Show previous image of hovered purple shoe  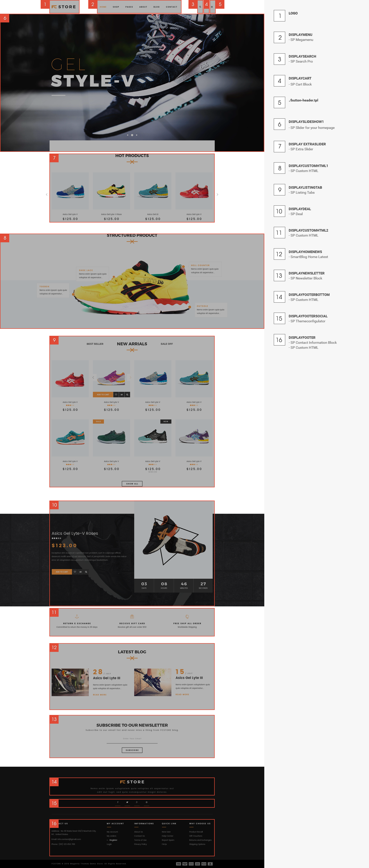tap(93, 377)
